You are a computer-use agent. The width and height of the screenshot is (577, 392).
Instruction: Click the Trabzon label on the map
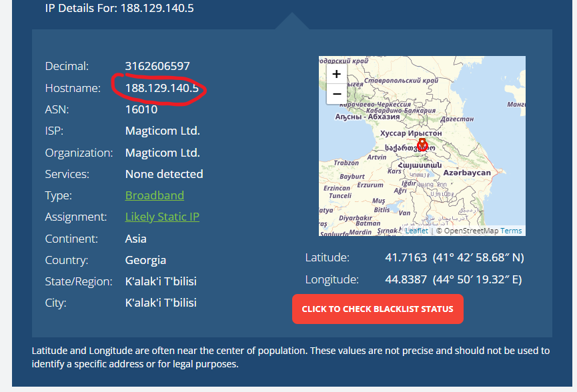pos(346,163)
